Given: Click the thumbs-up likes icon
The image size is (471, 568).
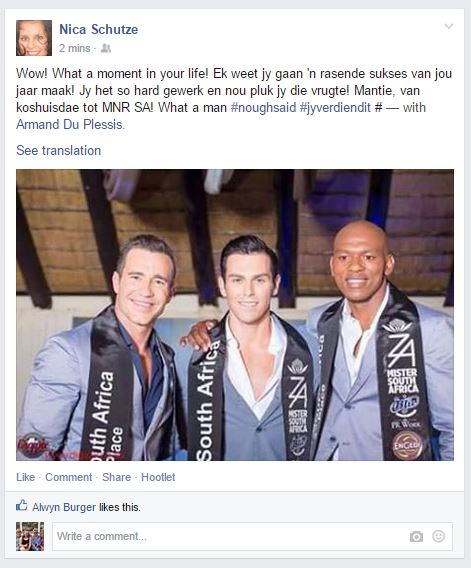Looking at the screenshot, I should (21, 505).
